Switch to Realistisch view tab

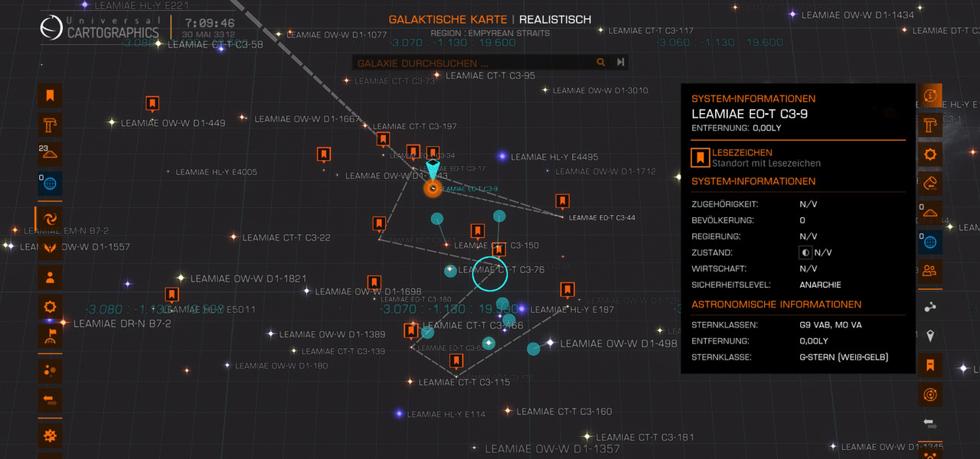(555, 20)
